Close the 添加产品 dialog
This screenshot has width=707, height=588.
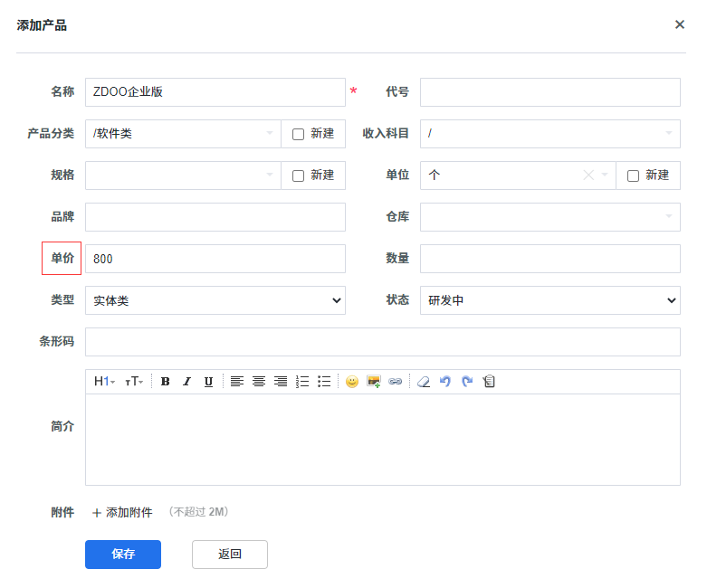click(680, 24)
